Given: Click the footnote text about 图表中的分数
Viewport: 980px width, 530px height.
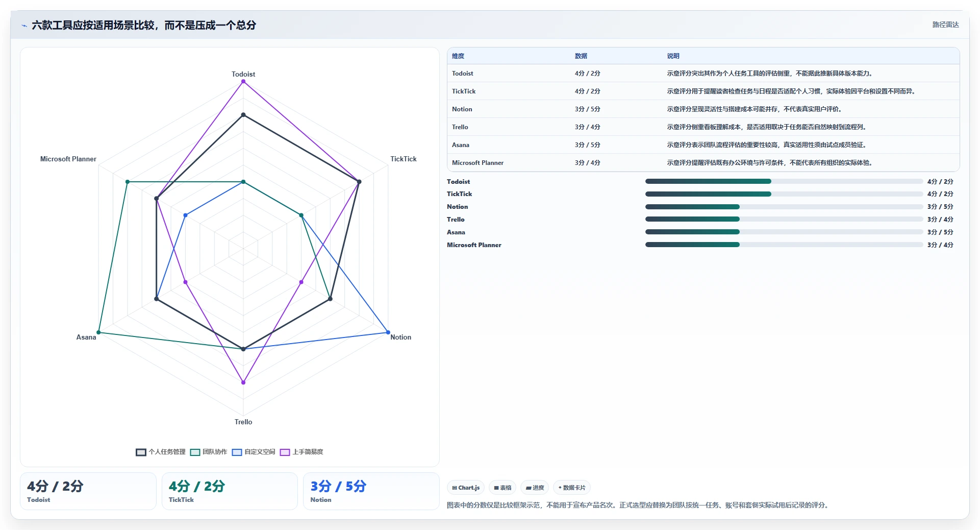Looking at the screenshot, I should [x=639, y=505].
